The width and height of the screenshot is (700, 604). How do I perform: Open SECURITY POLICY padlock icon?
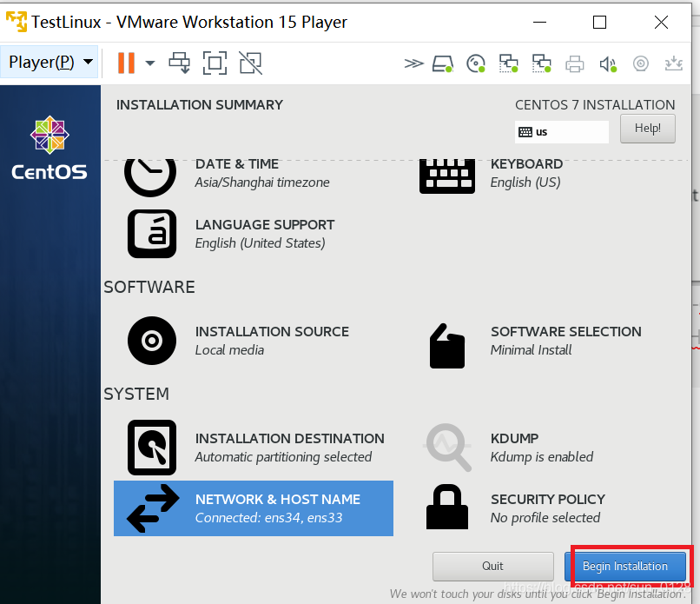(447, 507)
